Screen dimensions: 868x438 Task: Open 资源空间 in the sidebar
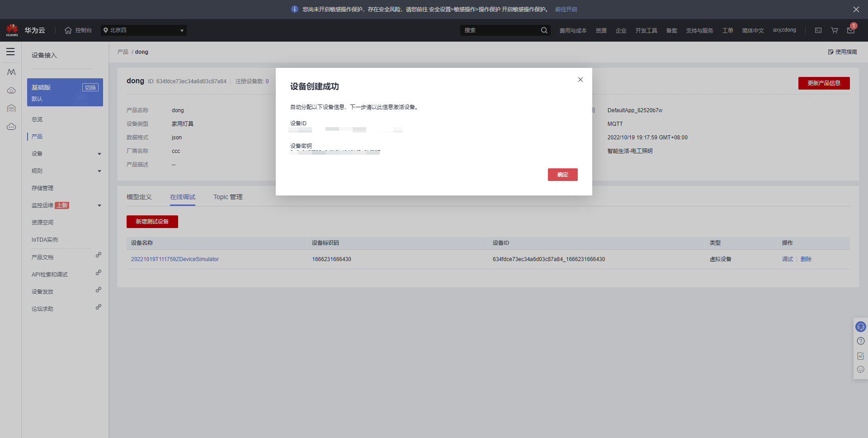(42, 223)
